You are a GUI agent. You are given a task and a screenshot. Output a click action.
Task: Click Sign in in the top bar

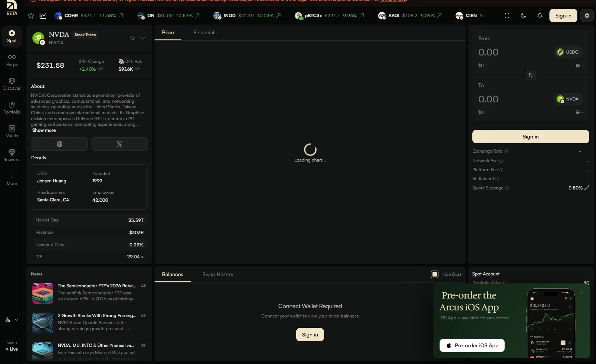563,16
